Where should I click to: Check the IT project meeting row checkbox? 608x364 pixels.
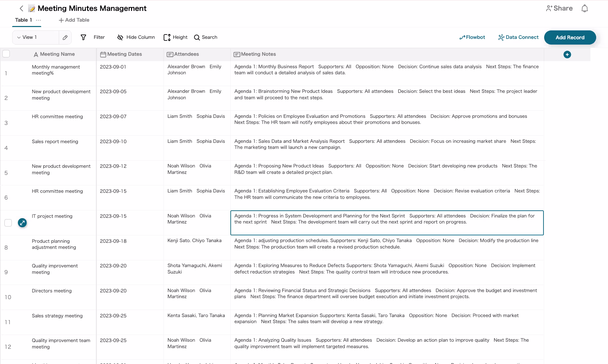8,223
